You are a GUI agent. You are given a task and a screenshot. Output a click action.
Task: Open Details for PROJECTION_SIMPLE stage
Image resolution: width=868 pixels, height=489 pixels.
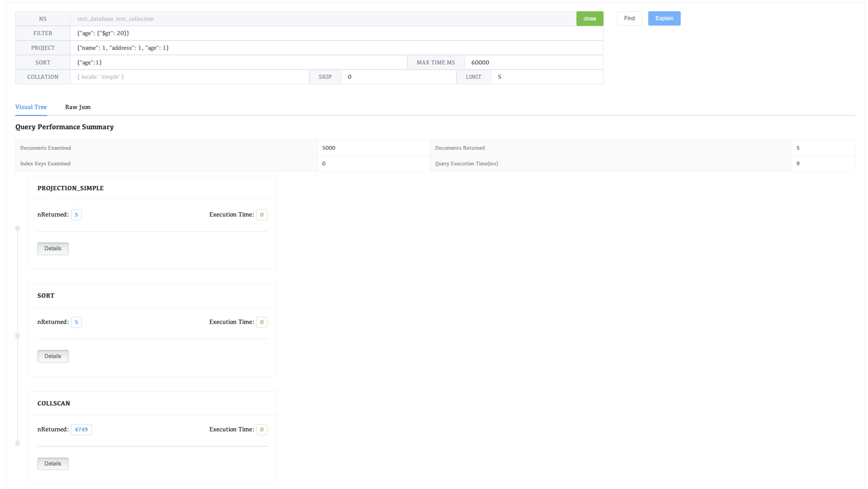(53, 249)
